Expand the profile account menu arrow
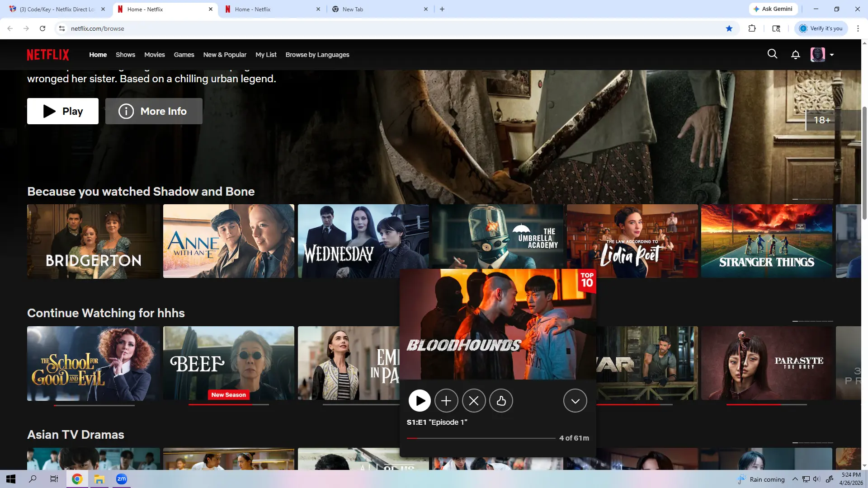This screenshot has height=488, width=868. [832, 55]
